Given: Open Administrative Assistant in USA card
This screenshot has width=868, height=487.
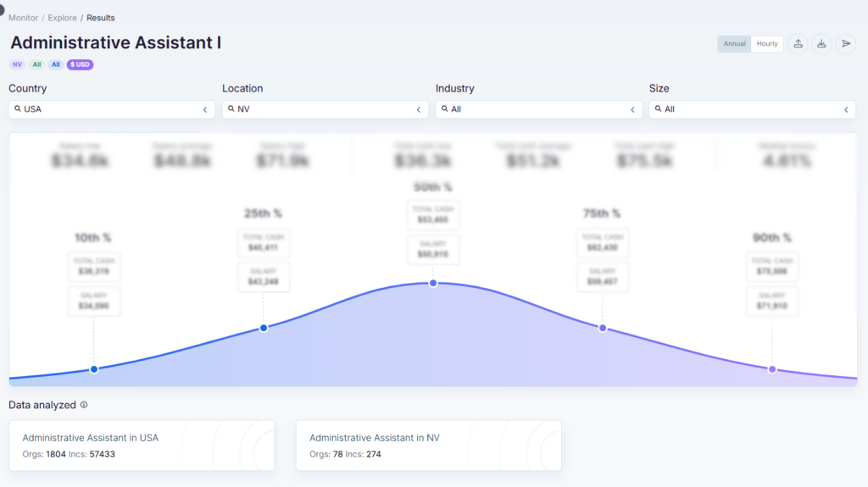Looking at the screenshot, I should coord(142,445).
